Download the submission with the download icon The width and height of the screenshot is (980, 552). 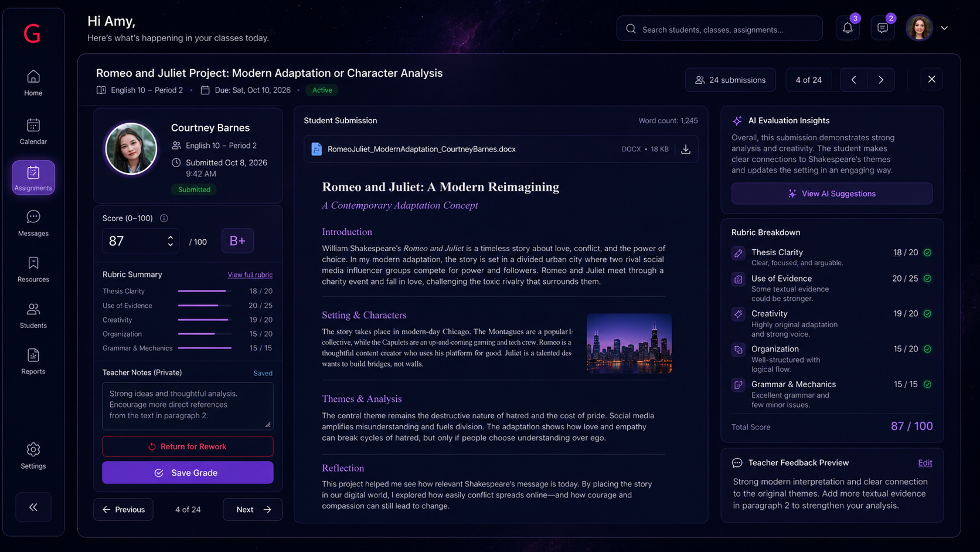point(686,149)
